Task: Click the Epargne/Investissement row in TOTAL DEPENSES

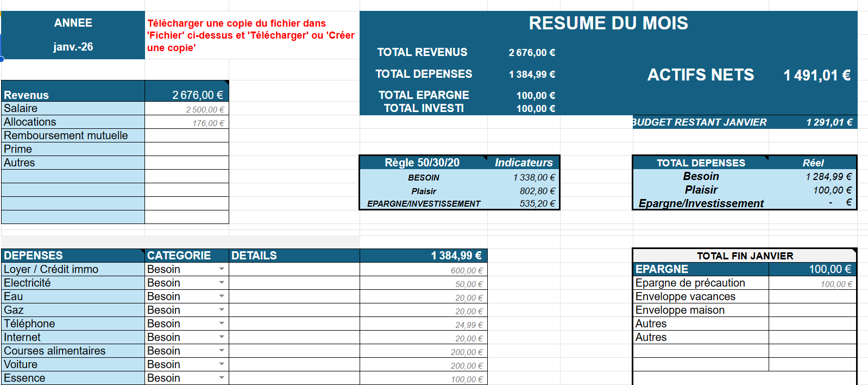Action: 744,203
